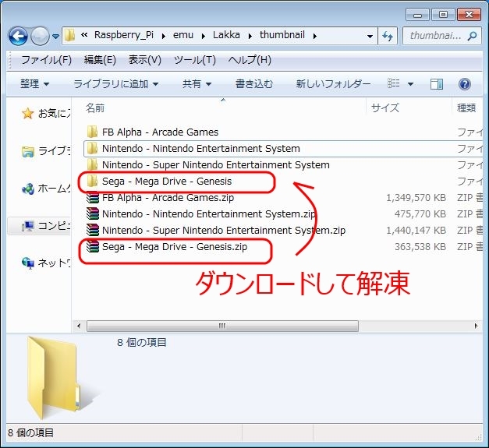The image size is (489, 448).
Task: Toggle the preview pane icon
Action: point(437,84)
